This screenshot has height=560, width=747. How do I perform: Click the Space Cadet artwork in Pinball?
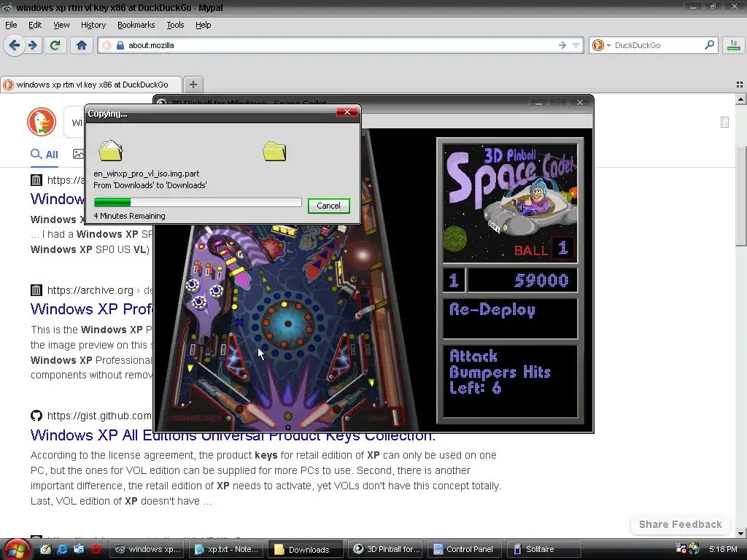510,203
